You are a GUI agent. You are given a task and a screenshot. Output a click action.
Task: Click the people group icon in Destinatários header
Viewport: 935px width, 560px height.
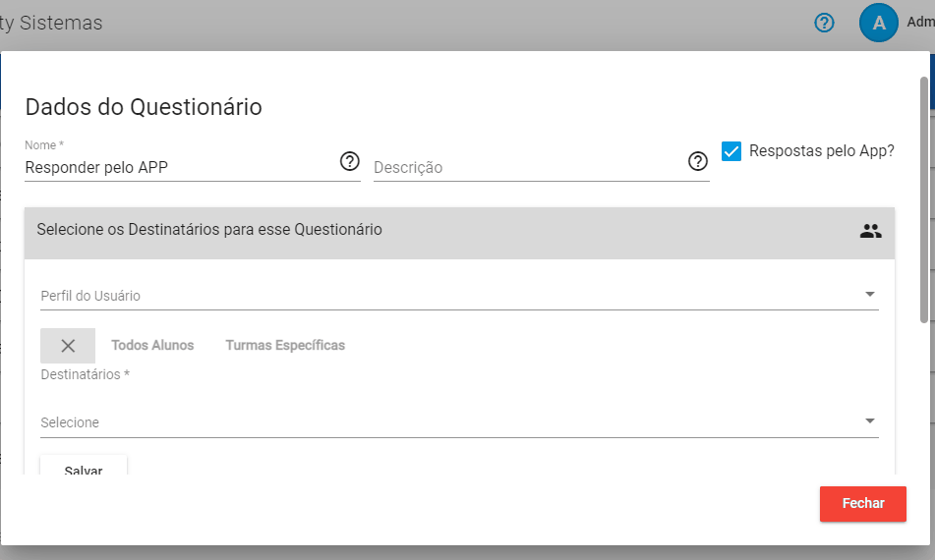(870, 231)
